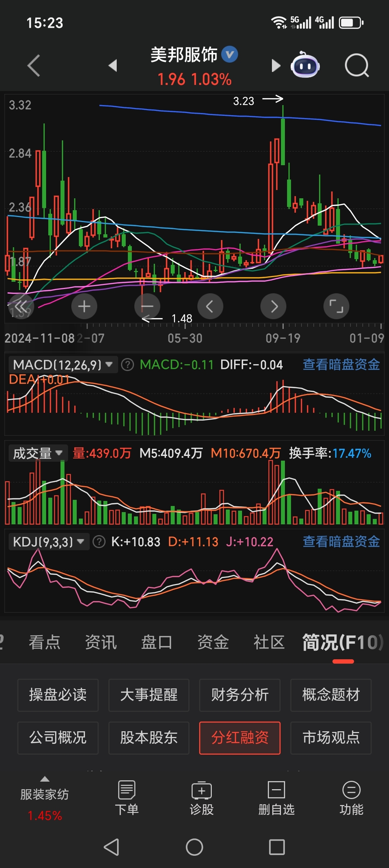Switch to next stock with right triangle
Viewport: 389px width, 868px height.
(x=276, y=65)
